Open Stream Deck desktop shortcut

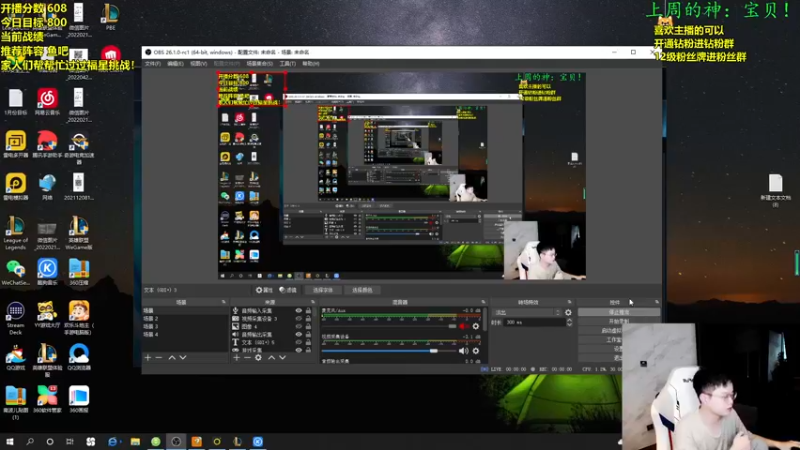point(15,317)
